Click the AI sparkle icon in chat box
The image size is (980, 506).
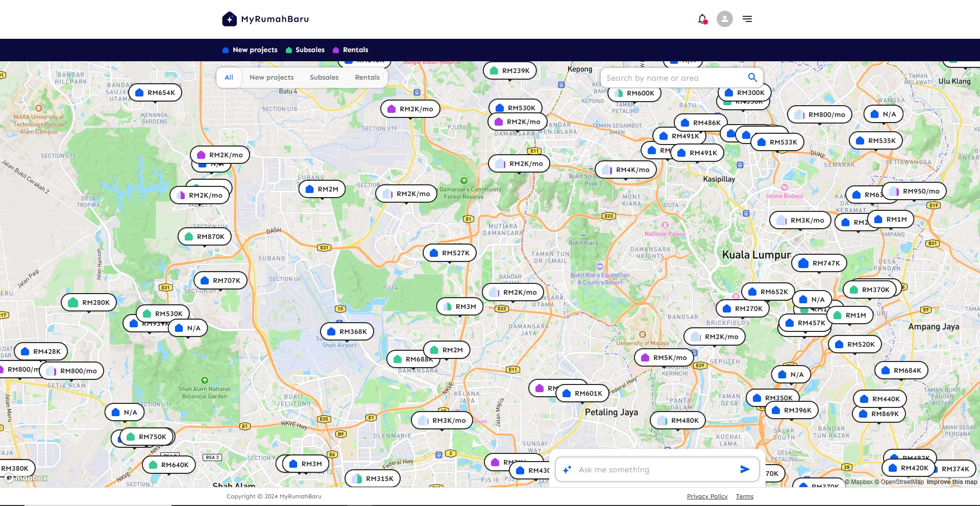567,469
